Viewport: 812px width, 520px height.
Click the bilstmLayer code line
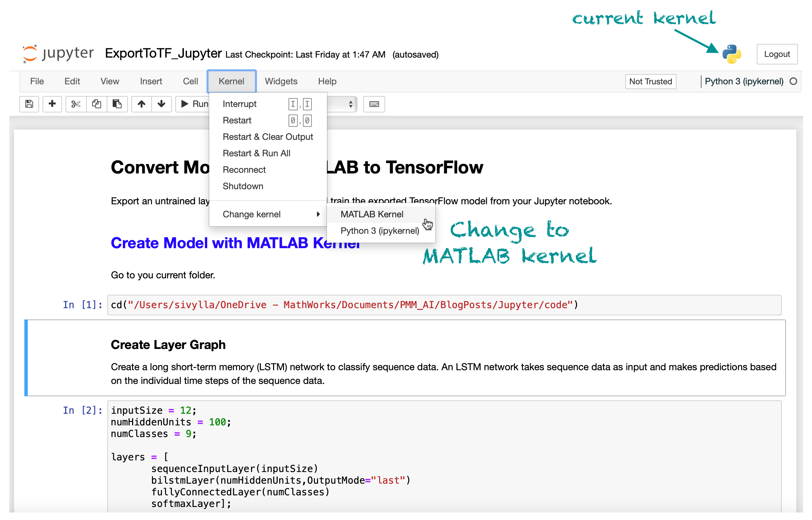pyautogui.click(x=281, y=480)
